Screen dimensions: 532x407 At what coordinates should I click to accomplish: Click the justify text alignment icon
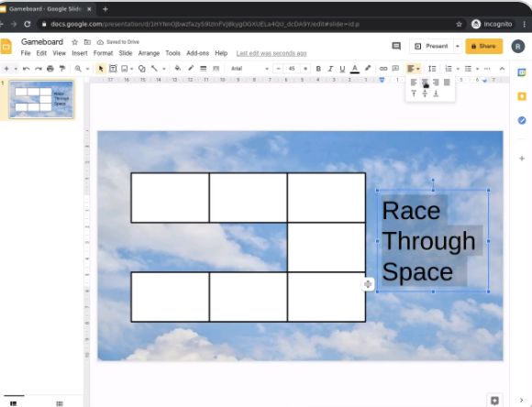[x=447, y=82]
